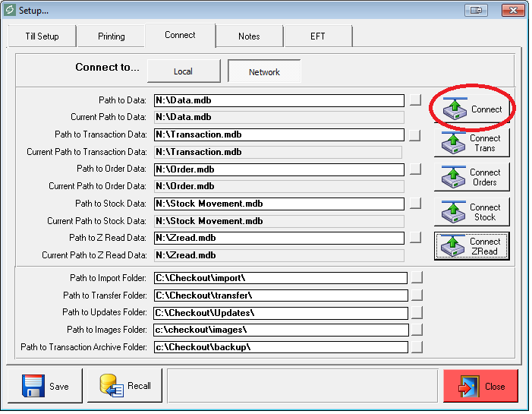Viewport: 532px width, 414px height.
Task: Click the Recall database button
Action: point(124,386)
